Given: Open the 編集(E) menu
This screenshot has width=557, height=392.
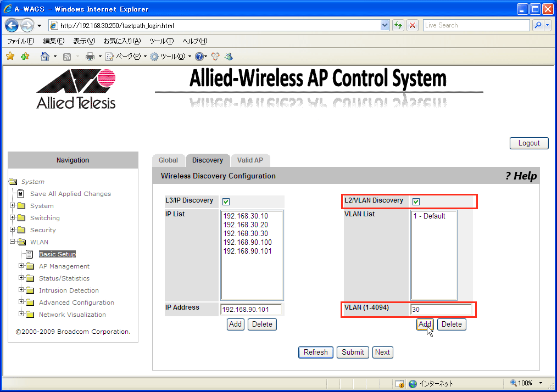Looking at the screenshot, I should point(54,41).
